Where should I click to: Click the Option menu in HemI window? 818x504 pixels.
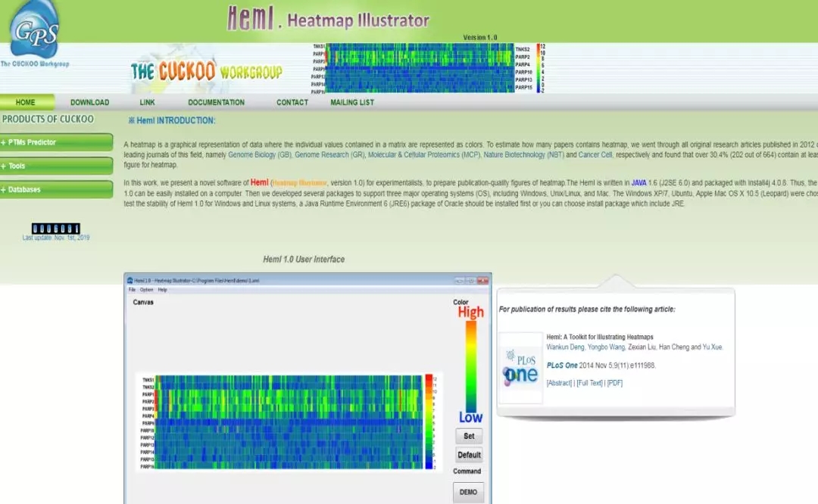pos(147,290)
